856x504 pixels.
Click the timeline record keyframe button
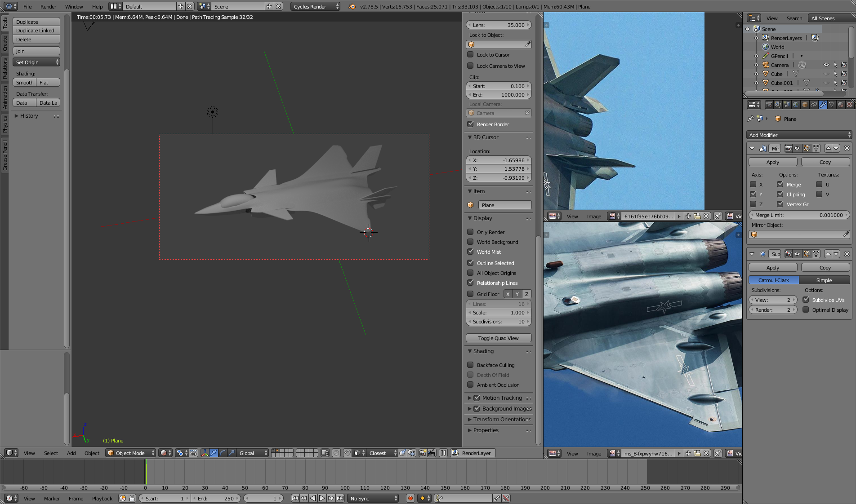[x=410, y=498]
